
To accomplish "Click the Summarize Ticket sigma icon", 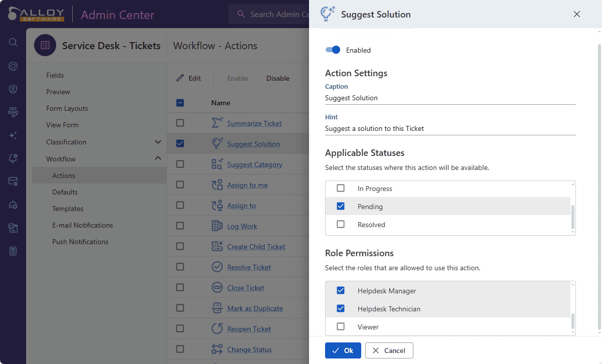I will [x=217, y=123].
